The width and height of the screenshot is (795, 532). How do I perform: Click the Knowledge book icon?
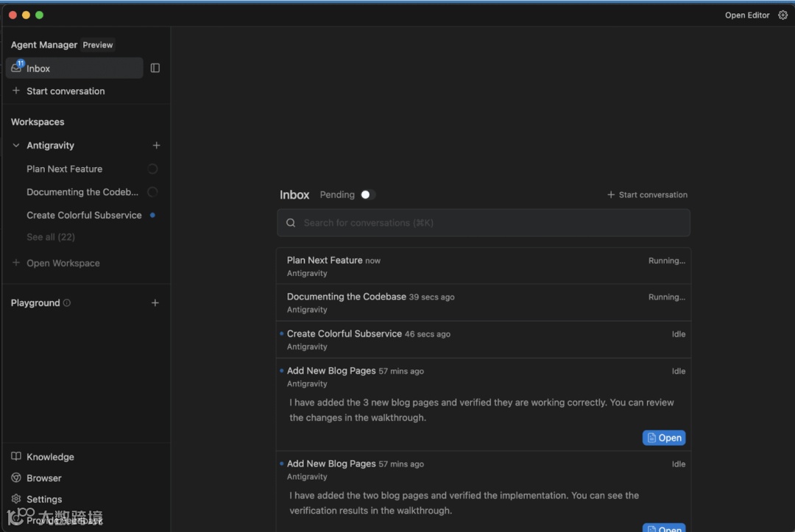[16, 456]
